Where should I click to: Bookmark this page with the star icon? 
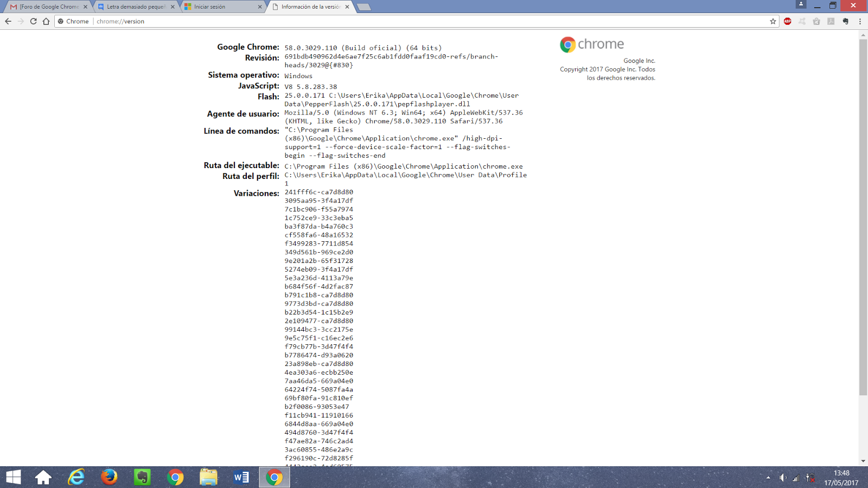click(x=773, y=21)
